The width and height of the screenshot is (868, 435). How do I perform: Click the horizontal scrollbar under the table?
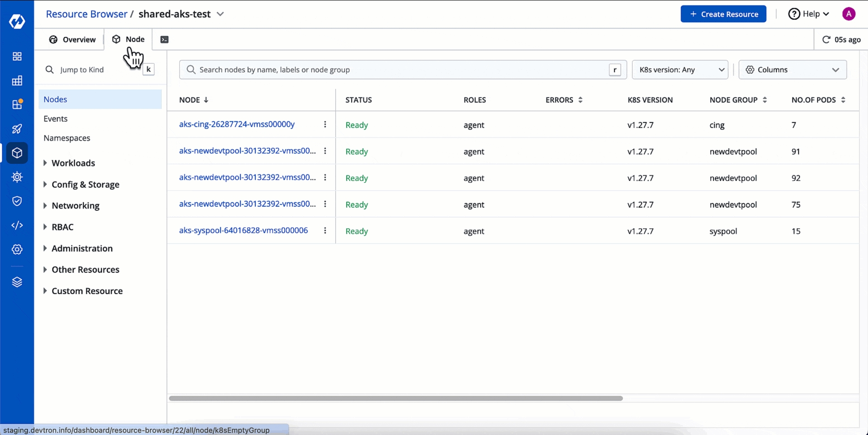[396, 398]
